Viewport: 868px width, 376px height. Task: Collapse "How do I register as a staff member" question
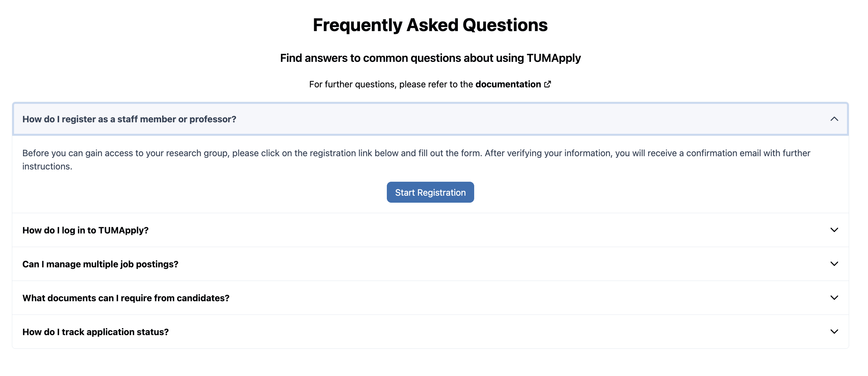129,119
